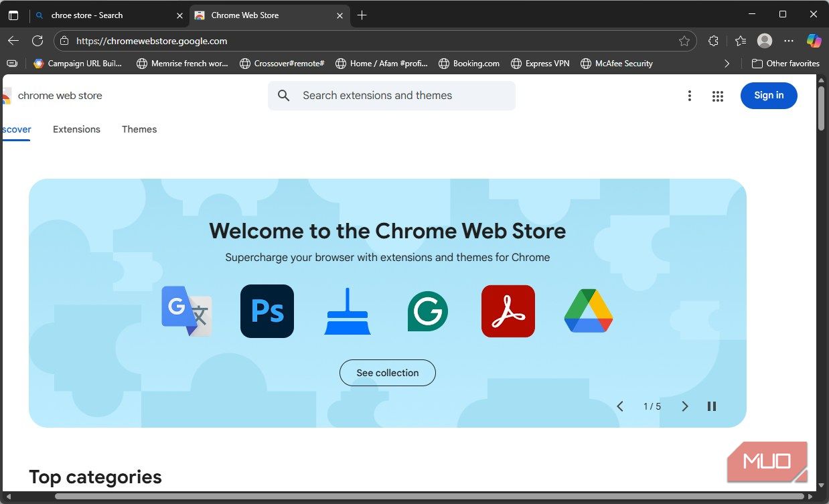The image size is (829, 504).
Task: Go back to previous page
Action: (13, 41)
